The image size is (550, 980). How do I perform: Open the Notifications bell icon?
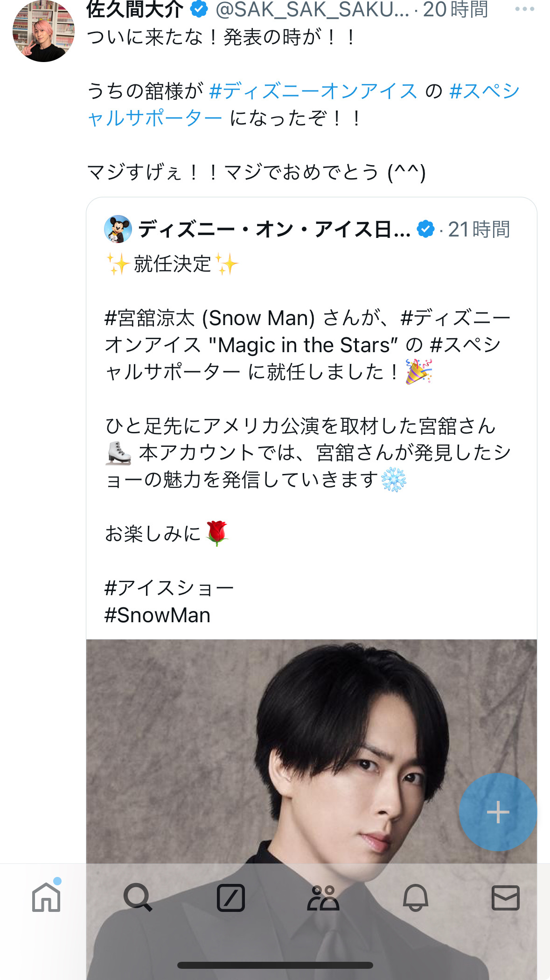[x=415, y=897]
